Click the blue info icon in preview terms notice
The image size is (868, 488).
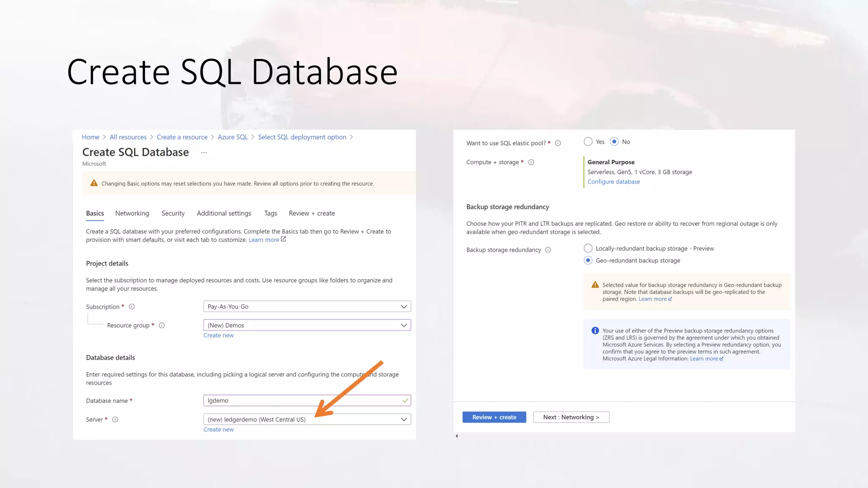click(x=595, y=330)
